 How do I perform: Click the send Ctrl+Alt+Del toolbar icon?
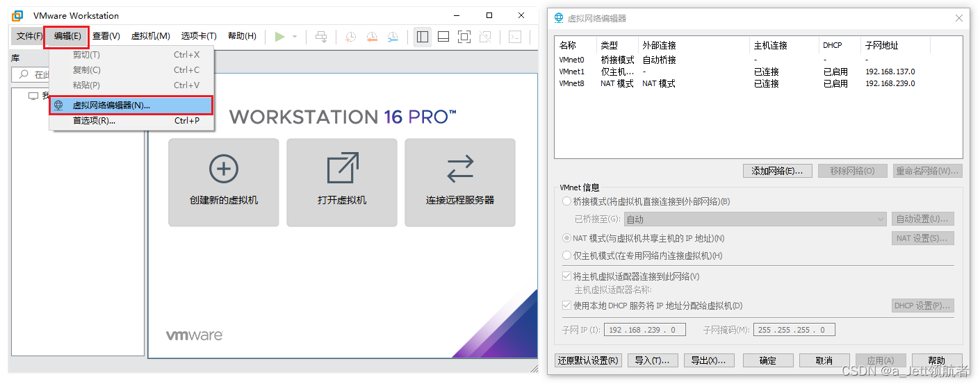click(321, 37)
